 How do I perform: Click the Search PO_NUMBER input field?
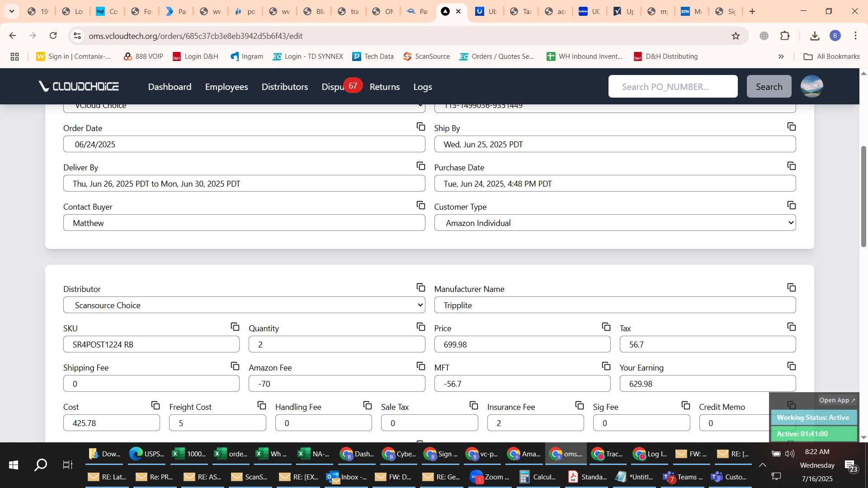tap(673, 86)
